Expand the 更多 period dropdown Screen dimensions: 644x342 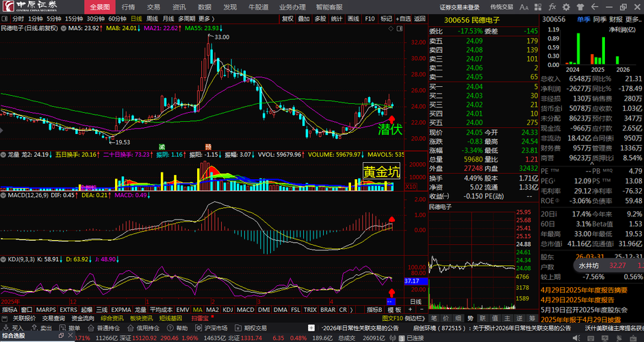tap(207, 18)
